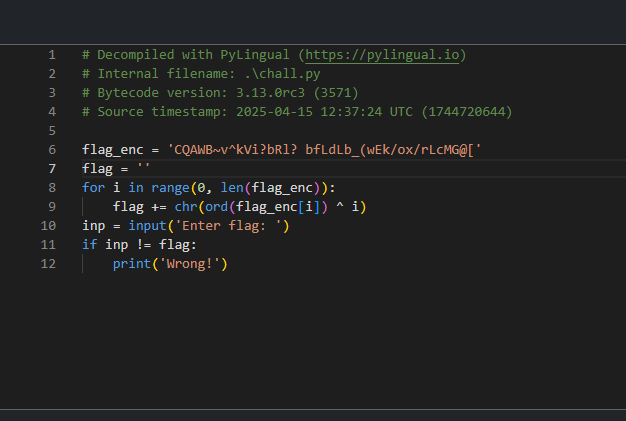Click the encoded string 'CQAWB~v^kVi?bRl?...'
Screen dimensions: 626x421
click(324, 150)
